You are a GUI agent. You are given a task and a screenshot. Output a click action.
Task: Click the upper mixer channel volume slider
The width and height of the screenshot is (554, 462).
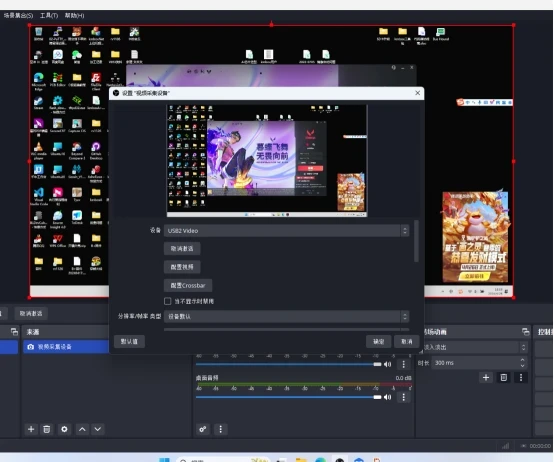tap(288, 364)
